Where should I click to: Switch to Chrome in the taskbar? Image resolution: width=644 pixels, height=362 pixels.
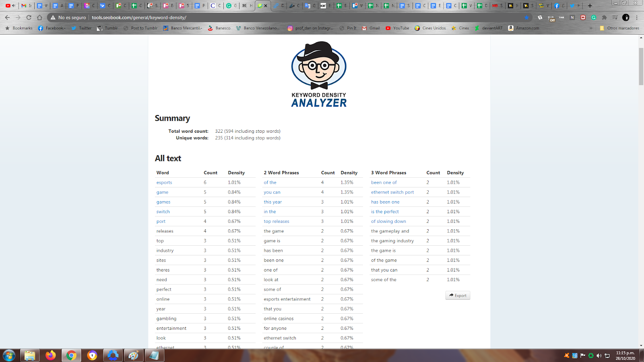72,355
